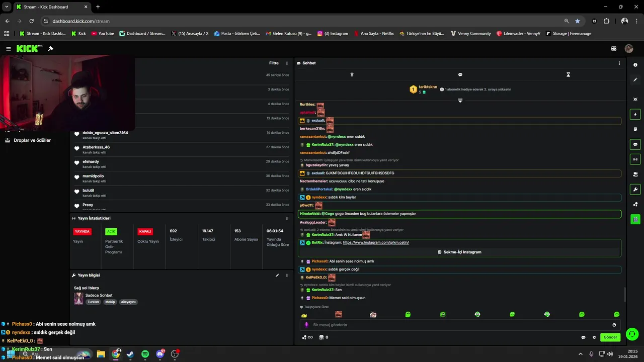Open a new browser tab
The height and width of the screenshot is (362, 644).
(x=98, y=7)
